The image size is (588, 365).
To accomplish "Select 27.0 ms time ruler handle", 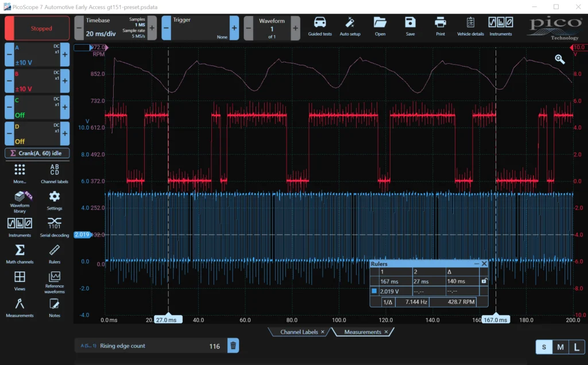I will [168, 319].
